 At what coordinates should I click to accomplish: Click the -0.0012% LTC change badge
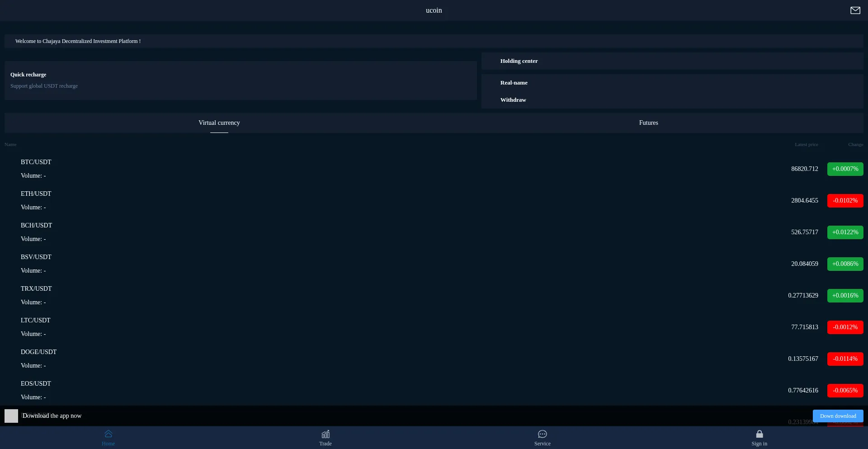(x=845, y=327)
